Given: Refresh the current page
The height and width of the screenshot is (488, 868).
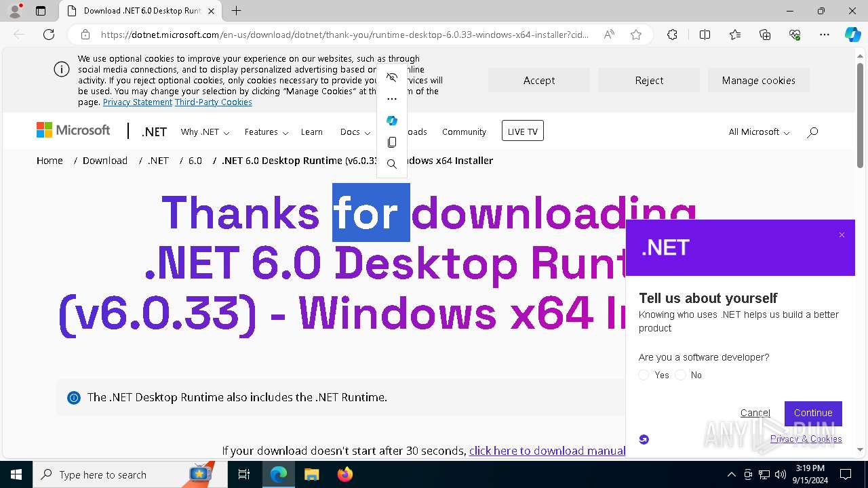Looking at the screenshot, I should tap(49, 35).
